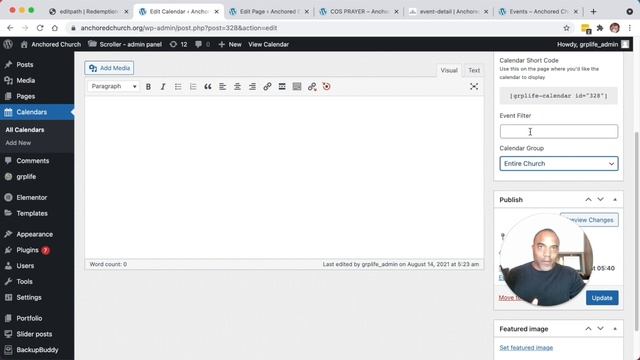Align text right
This screenshot has height=360, width=640.
(x=252, y=87)
